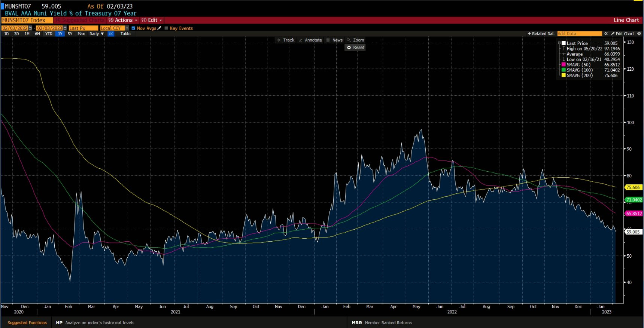This screenshot has width=644, height=328.
Task: Click the MUNSMT07 Index security field
Action: 27,20
